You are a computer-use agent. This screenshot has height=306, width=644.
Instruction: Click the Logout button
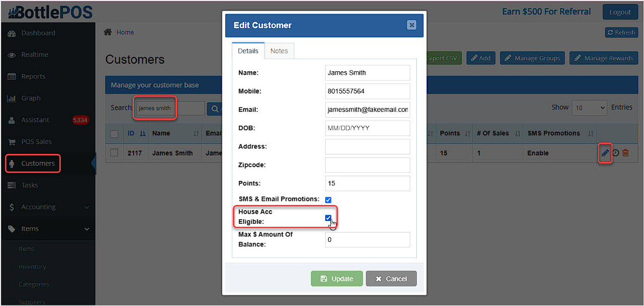click(x=620, y=12)
